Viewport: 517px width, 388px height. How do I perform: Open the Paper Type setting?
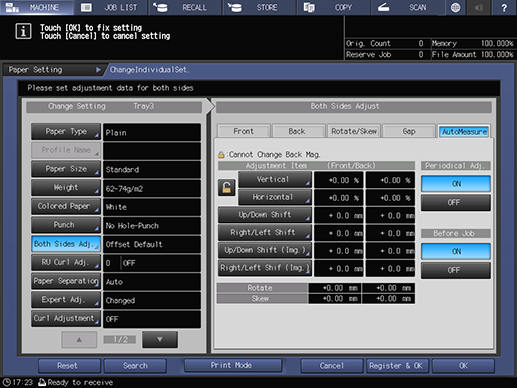click(x=66, y=132)
